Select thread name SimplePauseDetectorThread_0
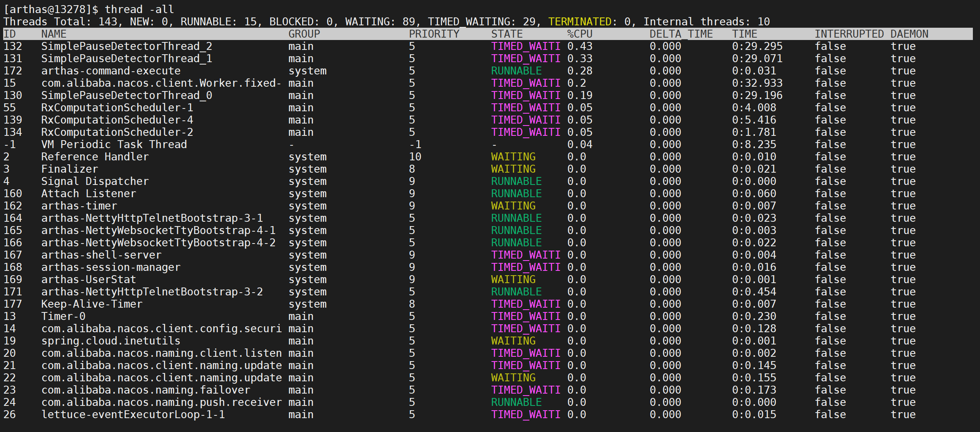This screenshot has width=980, height=432. tap(127, 95)
